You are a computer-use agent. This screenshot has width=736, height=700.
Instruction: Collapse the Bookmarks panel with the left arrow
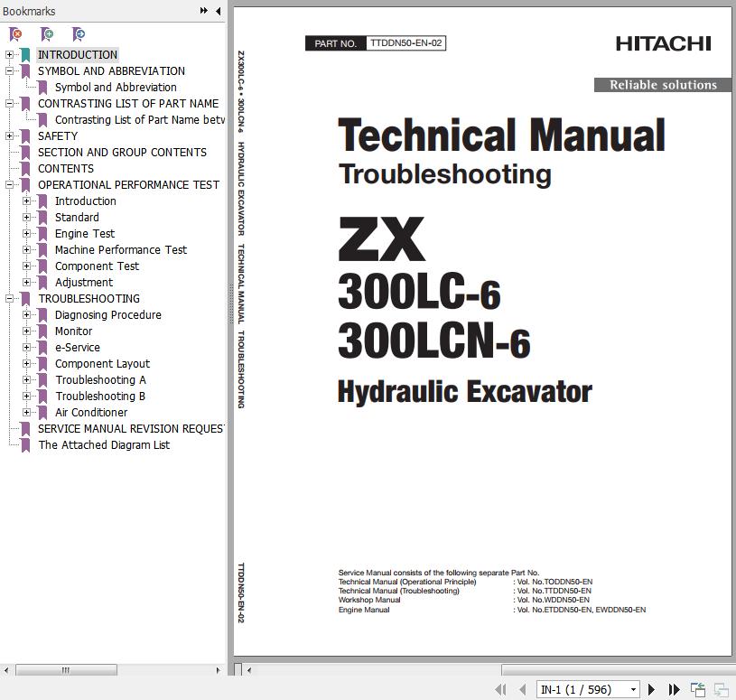218,11
